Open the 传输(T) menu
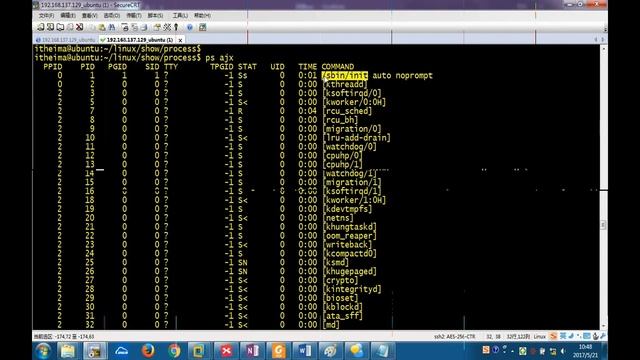The width and height of the screenshot is (640, 360). tap(133, 16)
